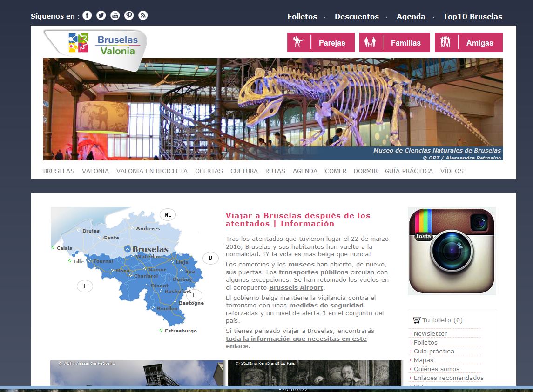Open the COMER menu item
The width and height of the screenshot is (533, 392).
(x=336, y=171)
